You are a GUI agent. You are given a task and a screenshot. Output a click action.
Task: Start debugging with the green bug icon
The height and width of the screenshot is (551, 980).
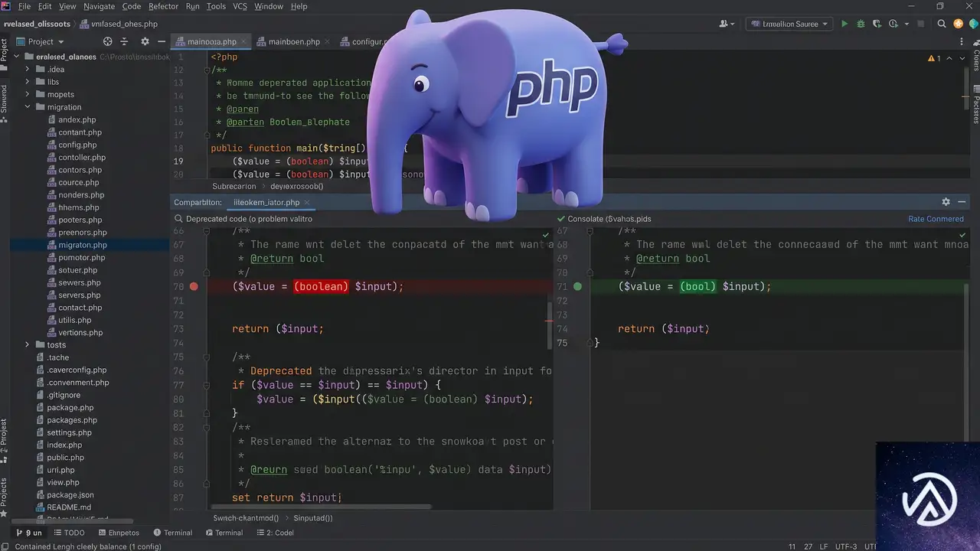861,24
